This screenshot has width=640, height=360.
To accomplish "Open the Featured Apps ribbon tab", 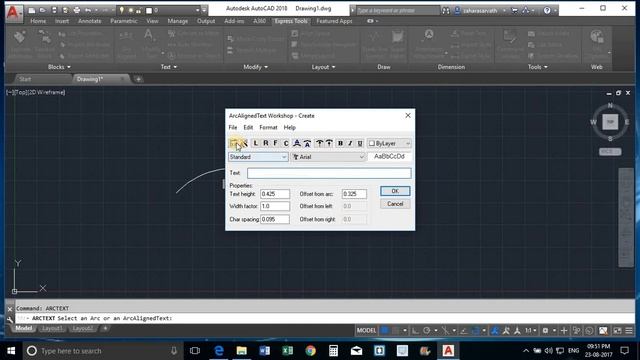I will click(x=334, y=21).
